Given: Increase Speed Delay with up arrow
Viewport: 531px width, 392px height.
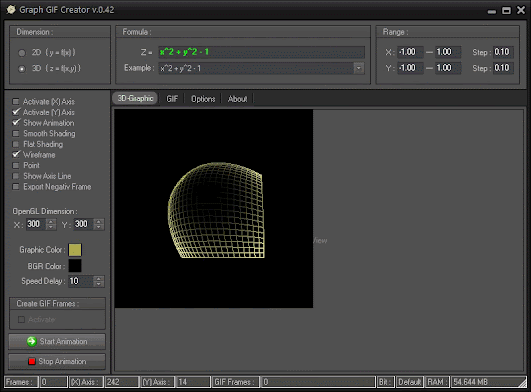Looking at the screenshot, I should [99, 279].
